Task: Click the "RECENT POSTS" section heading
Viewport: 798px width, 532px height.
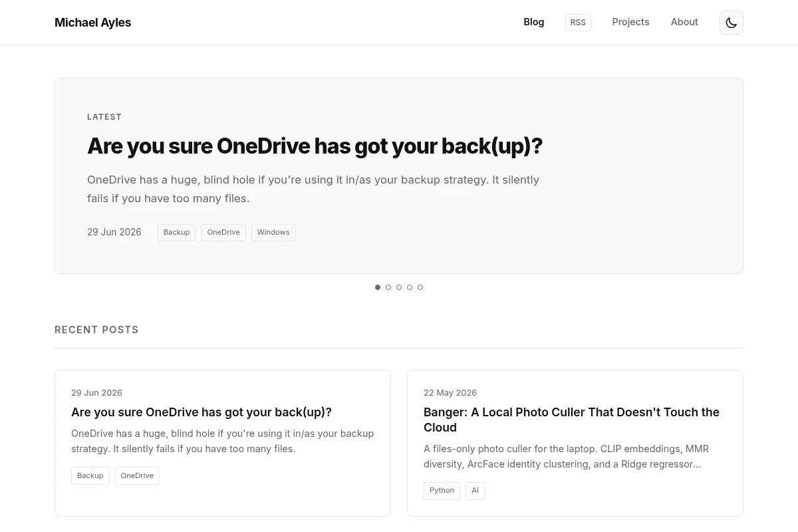Action: (96, 330)
